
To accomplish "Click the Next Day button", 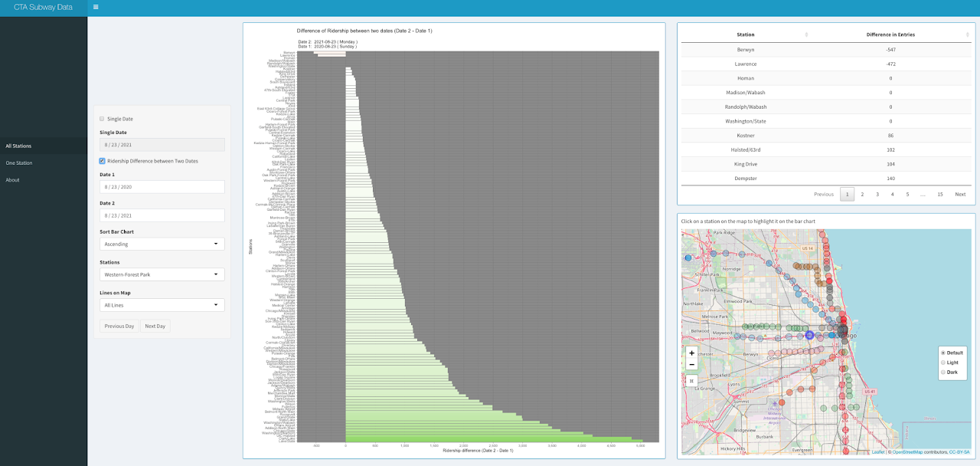I will (x=155, y=326).
